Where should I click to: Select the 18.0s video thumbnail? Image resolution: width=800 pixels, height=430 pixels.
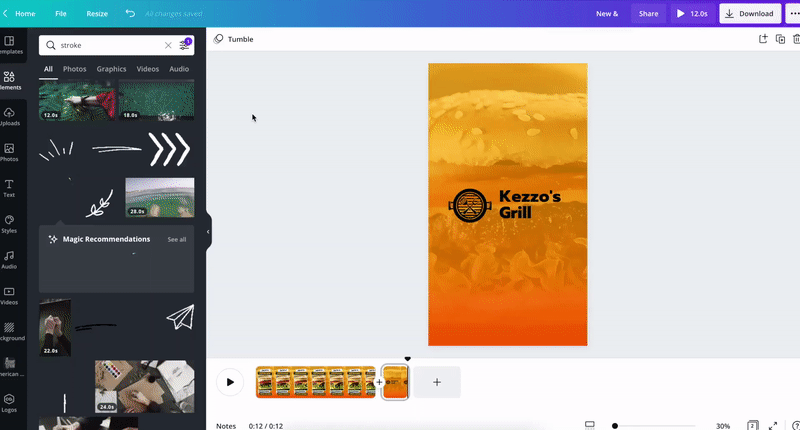pyautogui.click(x=157, y=100)
